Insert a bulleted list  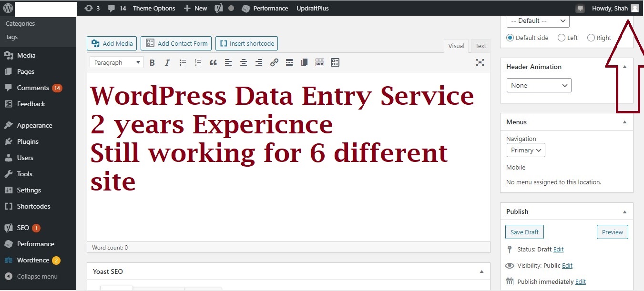click(183, 62)
